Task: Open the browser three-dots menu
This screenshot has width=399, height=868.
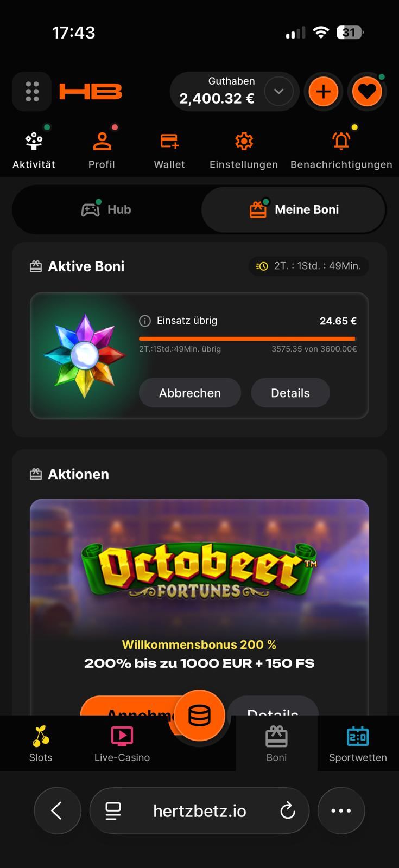Action: click(x=341, y=810)
